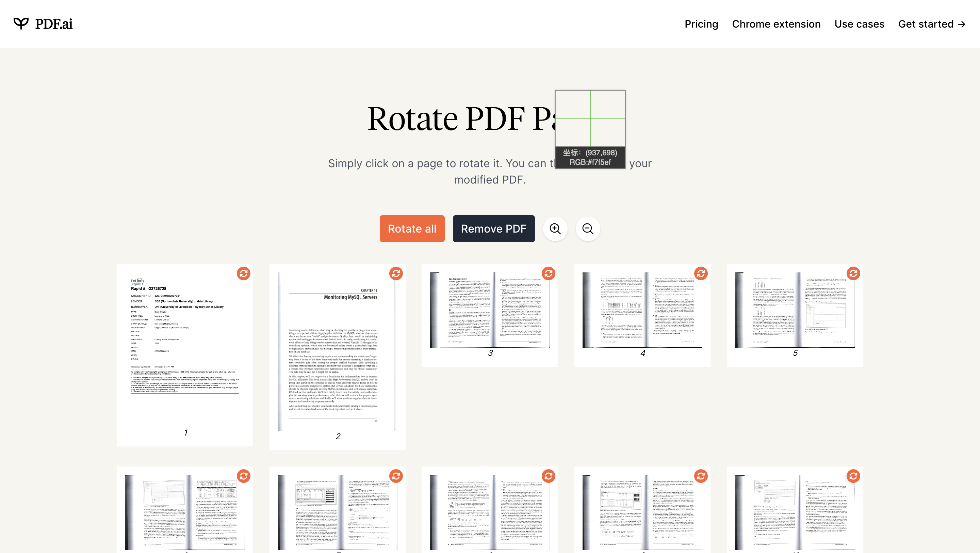Image resolution: width=980 pixels, height=553 pixels.
Task: Zoom in with the magnifier plus icon
Action: (x=555, y=229)
